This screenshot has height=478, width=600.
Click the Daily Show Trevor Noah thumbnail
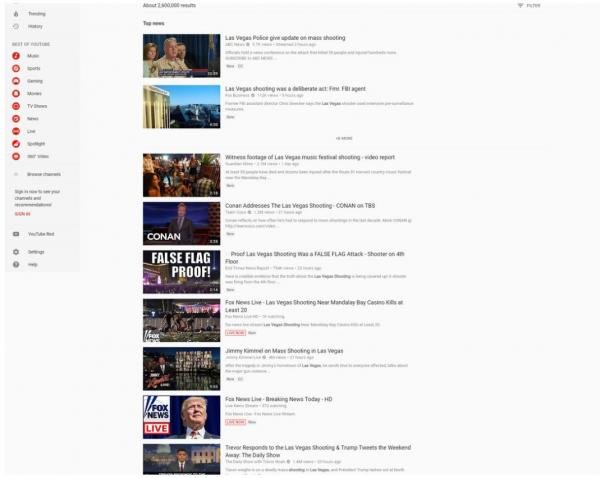click(181, 459)
